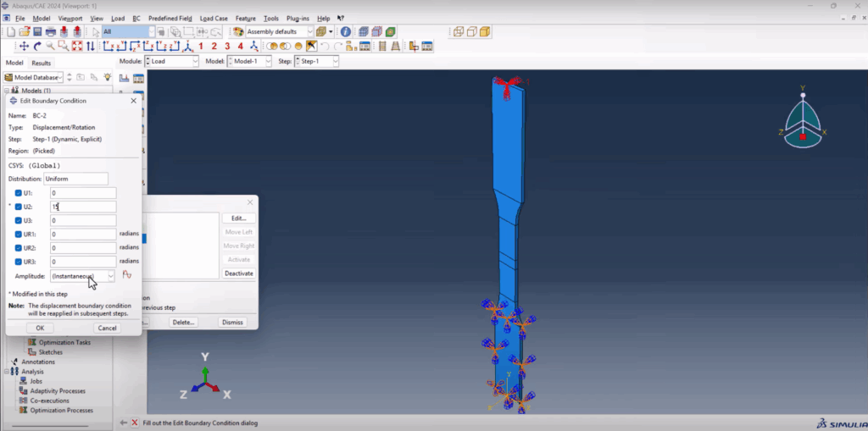Image resolution: width=868 pixels, height=431 pixels.
Task: Click the Save model database icon
Action: [x=37, y=31]
